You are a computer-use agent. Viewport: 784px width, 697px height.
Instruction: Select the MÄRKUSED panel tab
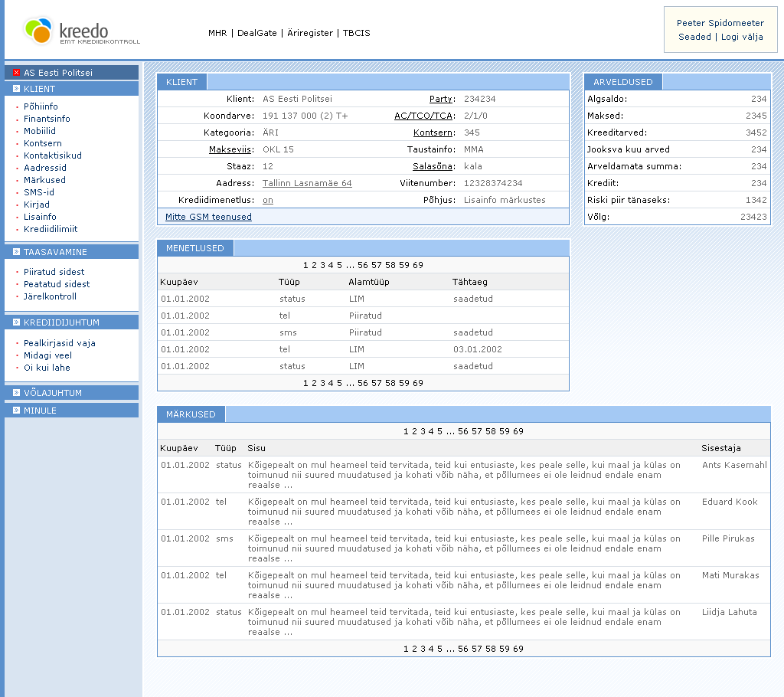pos(191,414)
